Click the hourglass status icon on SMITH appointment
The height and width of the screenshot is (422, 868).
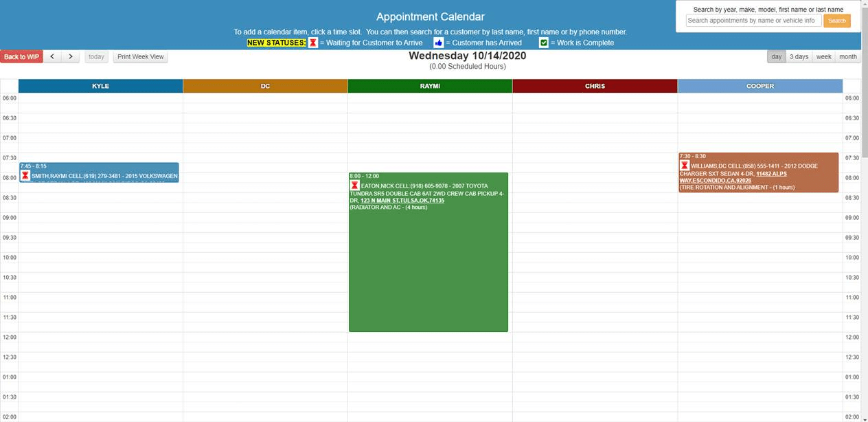[x=25, y=176]
